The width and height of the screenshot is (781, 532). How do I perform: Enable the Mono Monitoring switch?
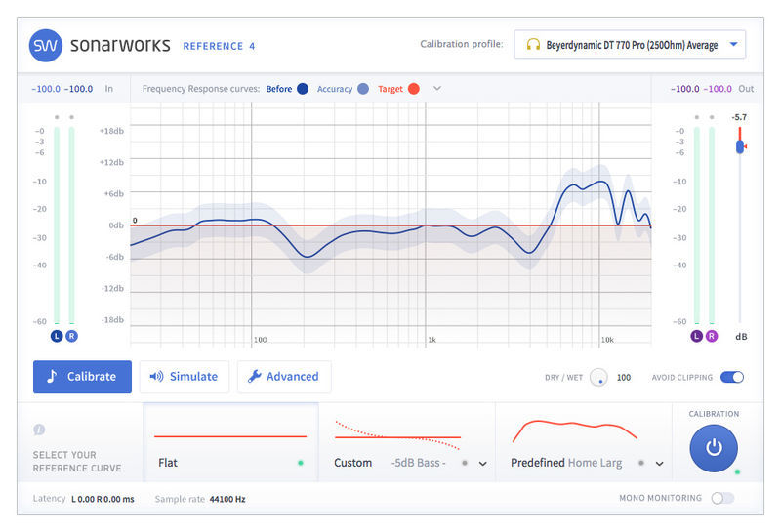pos(722,498)
